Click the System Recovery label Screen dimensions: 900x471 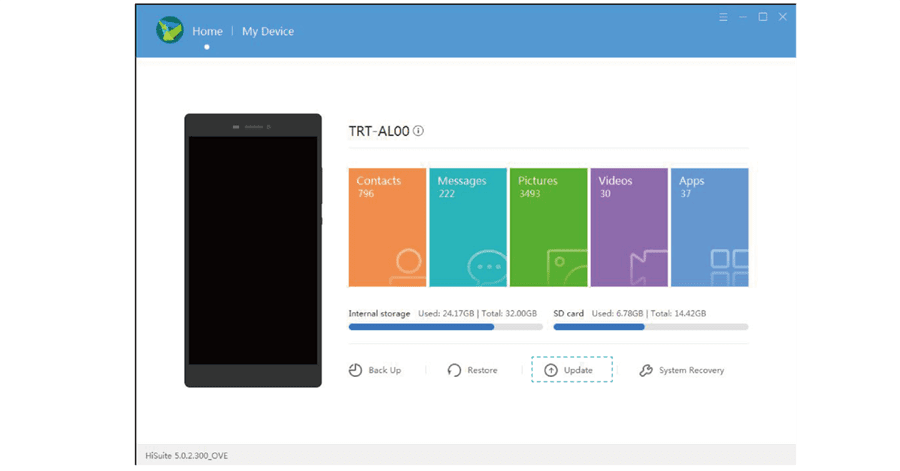point(691,370)
